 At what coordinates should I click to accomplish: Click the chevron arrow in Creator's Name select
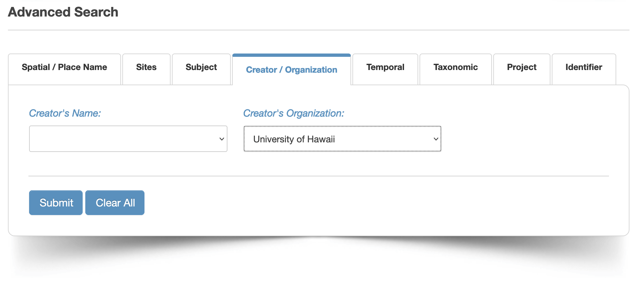tap(222, 139)
